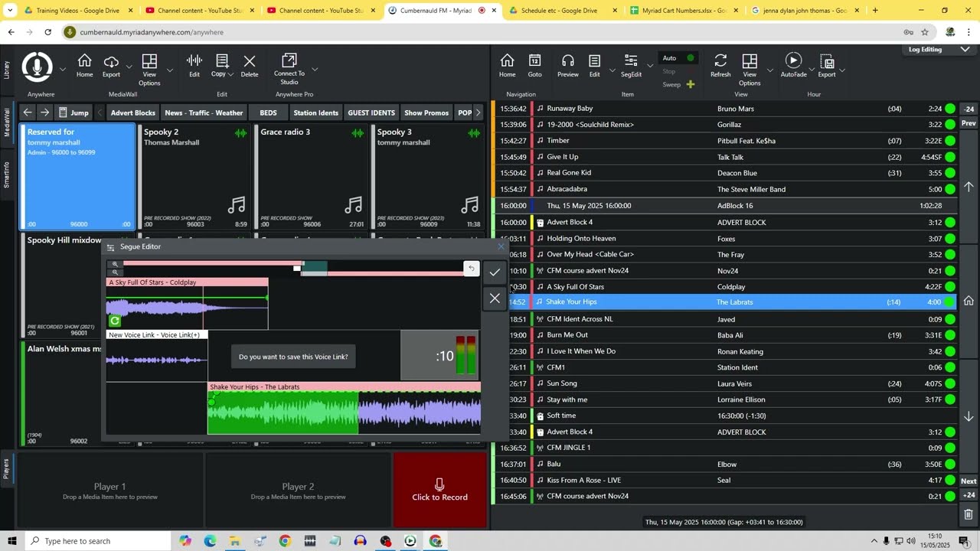The image size is (980, 551).
Task: Toggle green status dot on Sun Song row
Action: coord(950,383)
